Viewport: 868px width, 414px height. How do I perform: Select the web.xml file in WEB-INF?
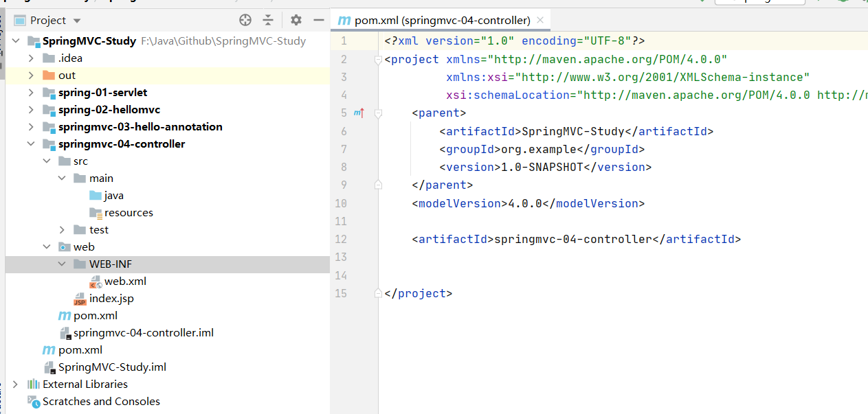point(124,281)
